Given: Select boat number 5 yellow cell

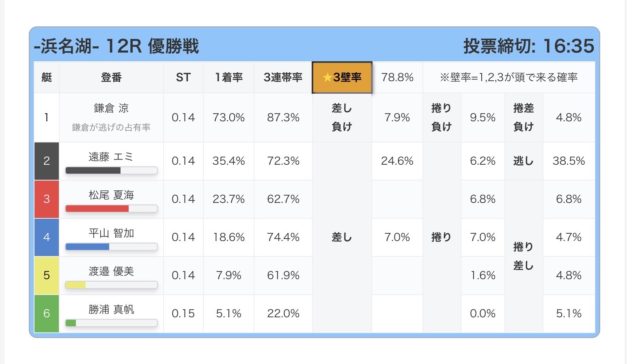Looking at the screenshot, I should [x=47, y=276].
